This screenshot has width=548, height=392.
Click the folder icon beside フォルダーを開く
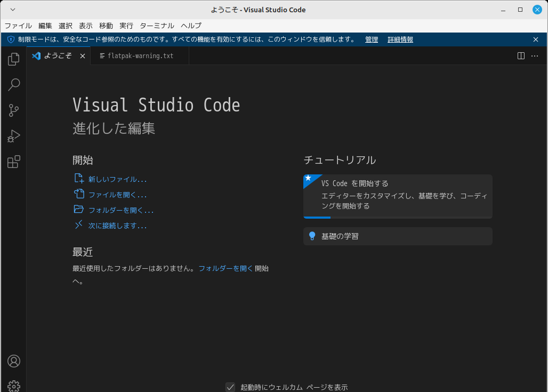coord(79,209)
